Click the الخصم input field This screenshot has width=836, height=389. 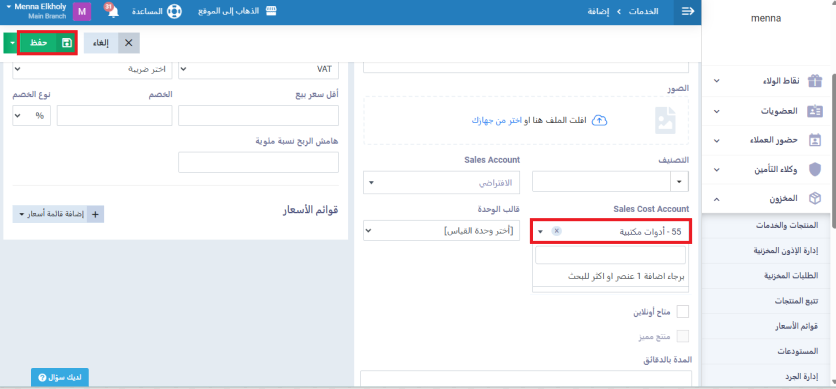point(115,116)
